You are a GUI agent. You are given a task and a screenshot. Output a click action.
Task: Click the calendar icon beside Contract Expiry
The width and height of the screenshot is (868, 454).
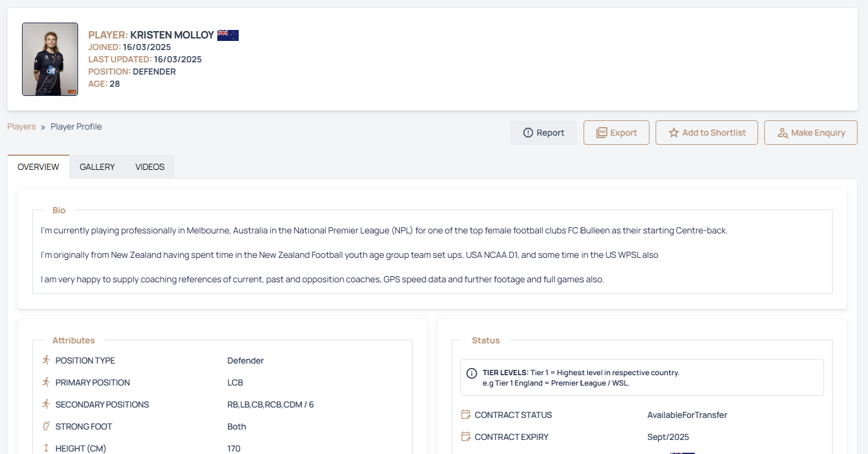(466, 437)
